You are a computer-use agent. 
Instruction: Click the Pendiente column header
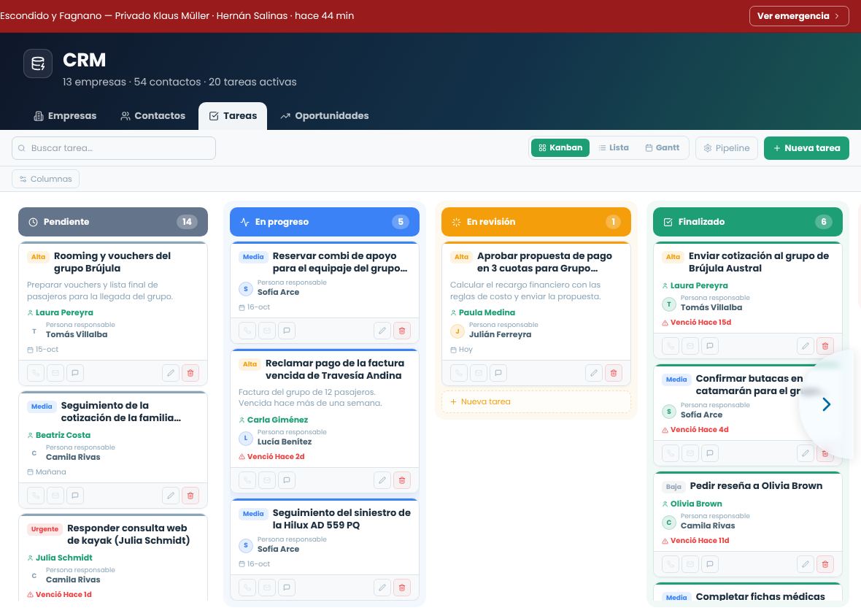tap(113, 222)
